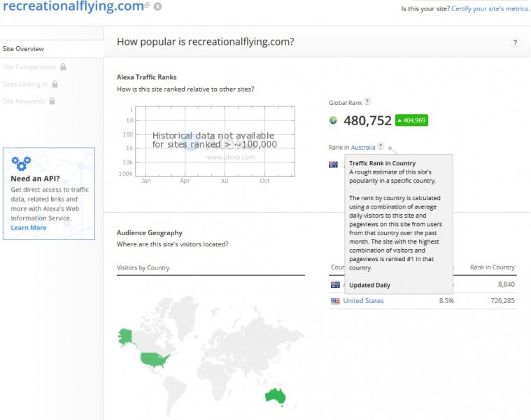The height and width of the screenshot is (420, 531).
Task: Click the Visitors by Country label
Action: click(x=143, y=267)
